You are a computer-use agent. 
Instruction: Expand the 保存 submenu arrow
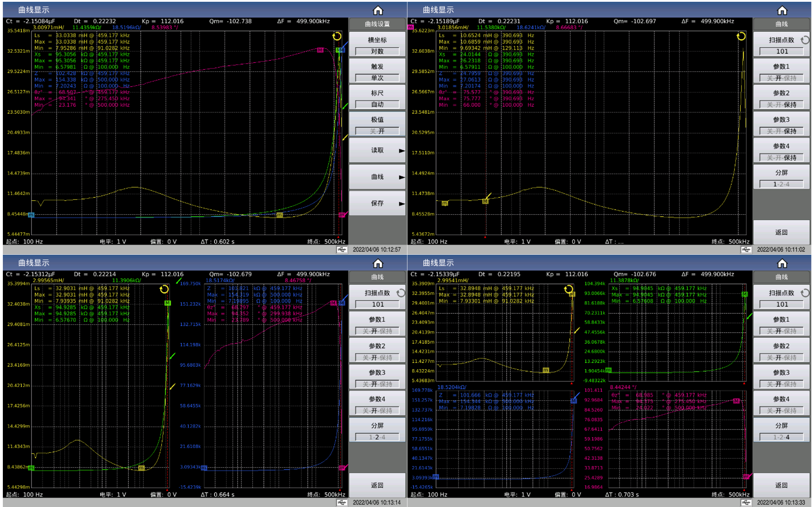[402, 204]
